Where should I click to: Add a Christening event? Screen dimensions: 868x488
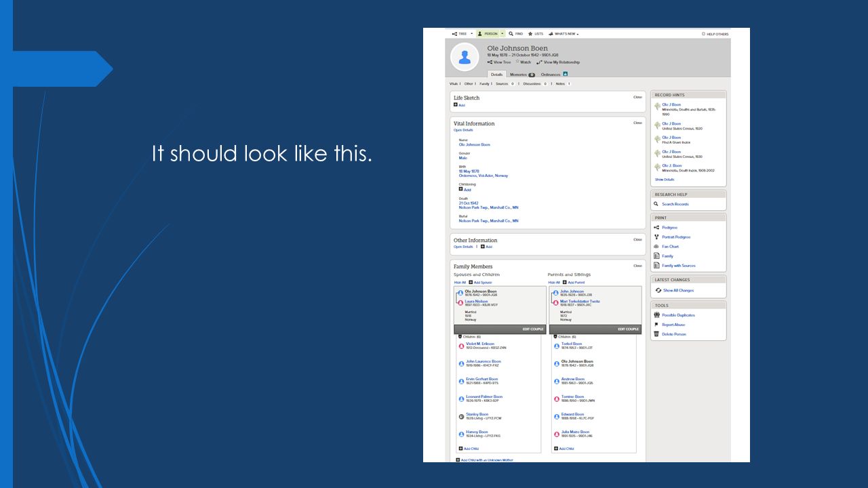pos(465,190)
